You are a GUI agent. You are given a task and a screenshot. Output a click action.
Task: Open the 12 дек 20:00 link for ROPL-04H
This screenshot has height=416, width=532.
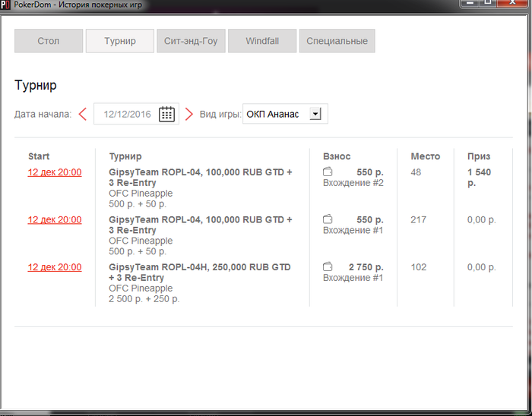pos(55,267)
